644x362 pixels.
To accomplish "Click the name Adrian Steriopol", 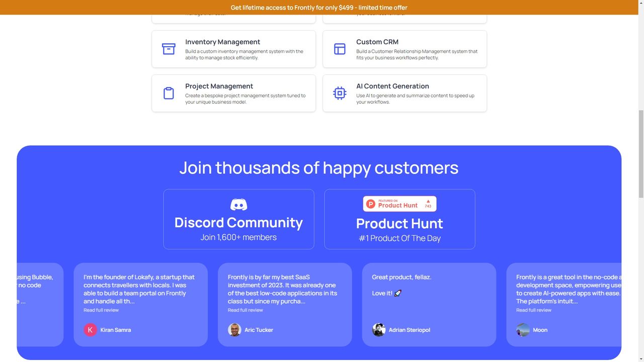I will coord(410,330).
